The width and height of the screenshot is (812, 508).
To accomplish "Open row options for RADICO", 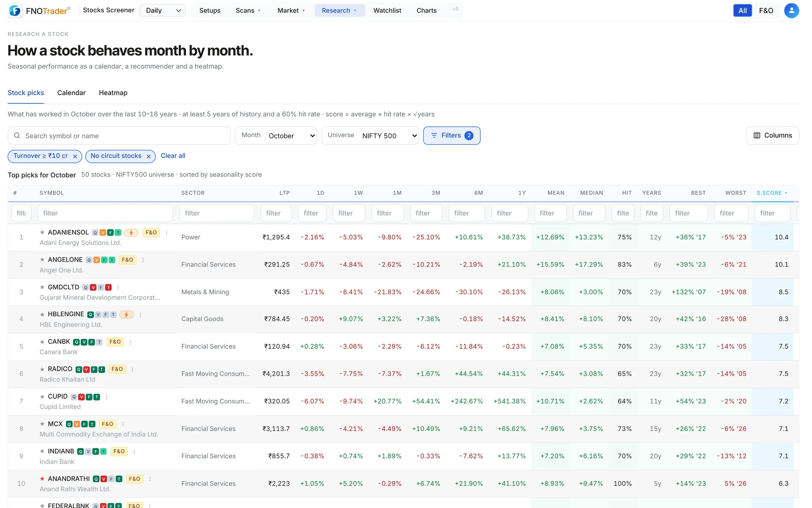I will pyautogui.click(x=132, y=370).
